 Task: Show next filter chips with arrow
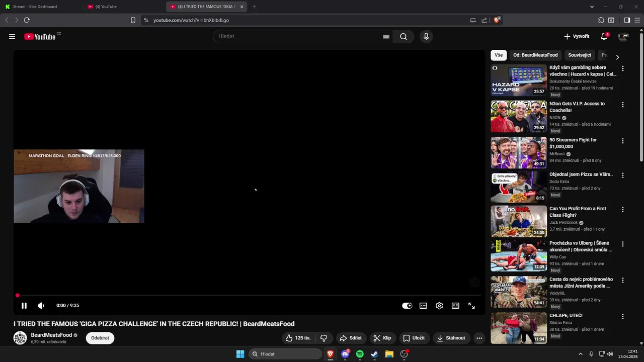point(617,57)
